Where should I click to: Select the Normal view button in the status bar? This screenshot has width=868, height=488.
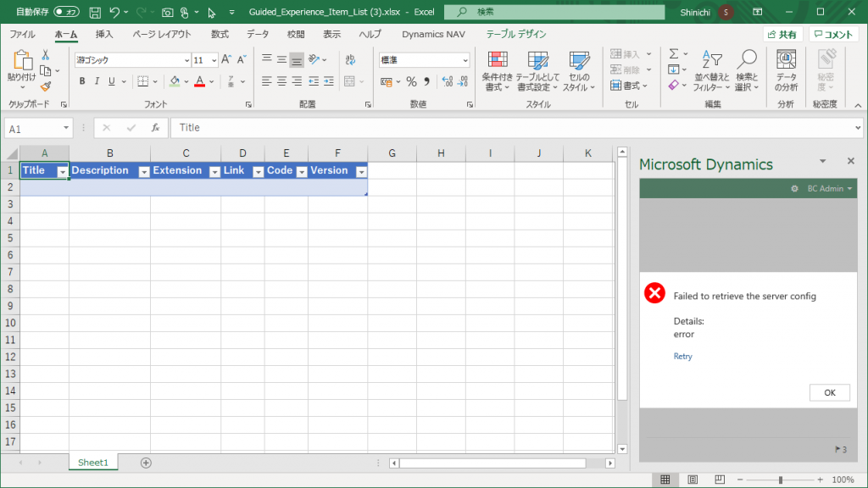[665, 480]
